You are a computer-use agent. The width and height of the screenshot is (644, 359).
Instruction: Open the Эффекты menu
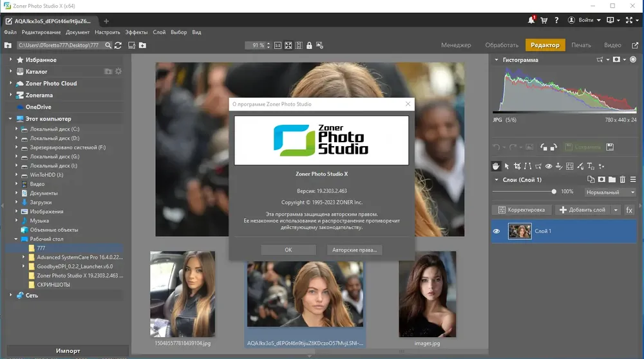[136, 32]
